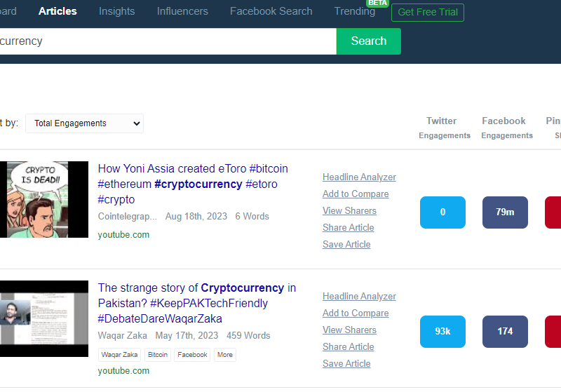Expand the Total Engagements sort dropdown
The height and width of the screenshot is (392, 561).
pyautogui.click(x=84, y=123)
